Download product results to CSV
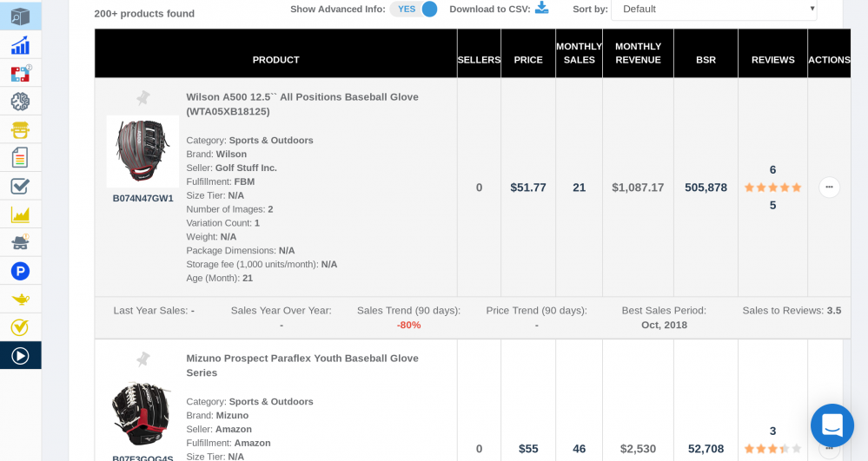The width and height of the screenshot is (868, 461). (541, 9)
